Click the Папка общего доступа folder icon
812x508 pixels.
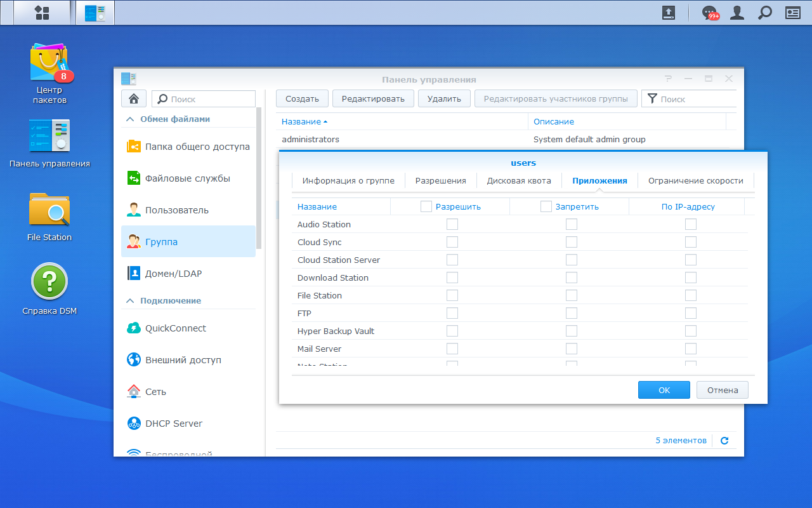[134, 147]
